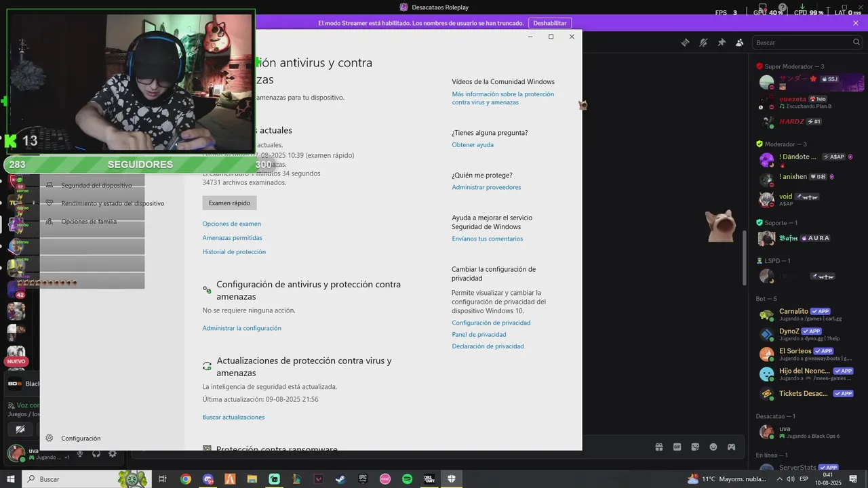This screenshot has height=488, width=868.
Task: Toggle Discord microphone mute
Action: [80, 453]
